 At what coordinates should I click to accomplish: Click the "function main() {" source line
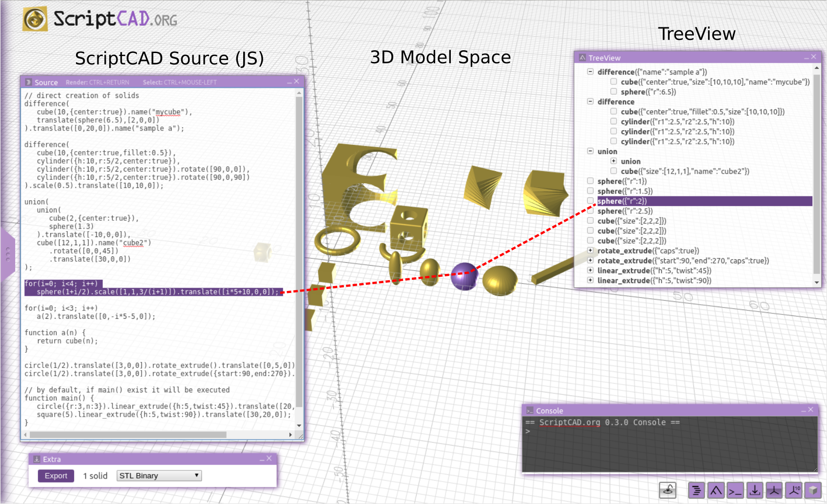[x=59, y=398]
